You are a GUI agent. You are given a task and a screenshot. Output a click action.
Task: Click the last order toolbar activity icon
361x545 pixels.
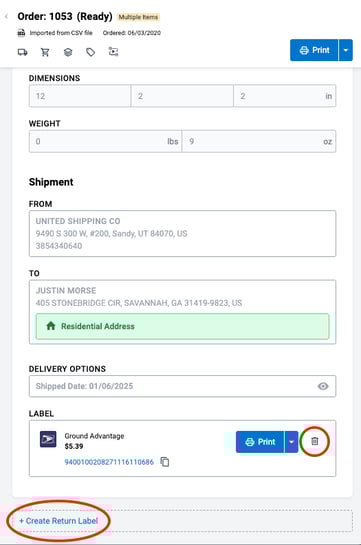pyautogui.click(x=113, y=52)
